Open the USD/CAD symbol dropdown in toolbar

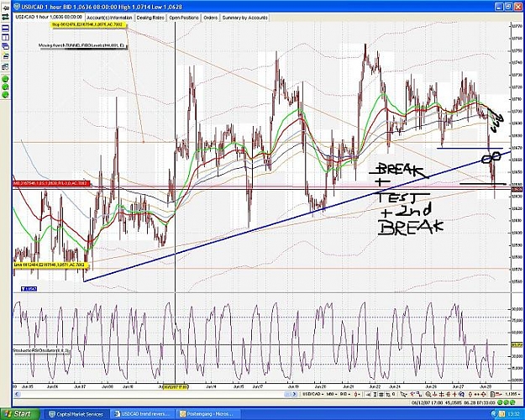pos(313,394)
